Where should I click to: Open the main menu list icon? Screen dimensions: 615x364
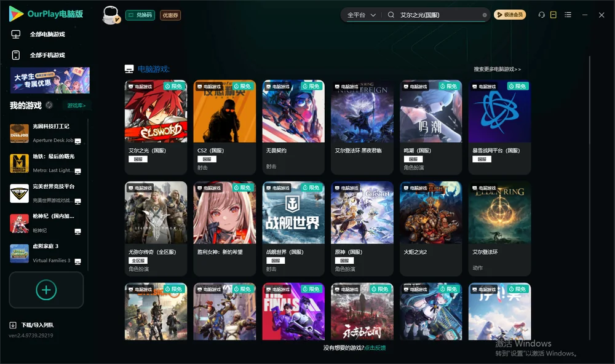coord(568,15)
